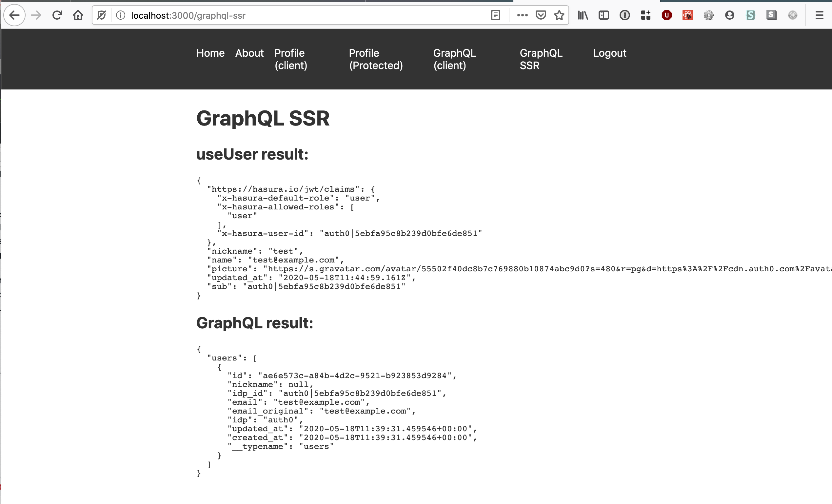The image size is (832, 504).
Task: Open the gray gear extension icon
Action: click(708, 15)
